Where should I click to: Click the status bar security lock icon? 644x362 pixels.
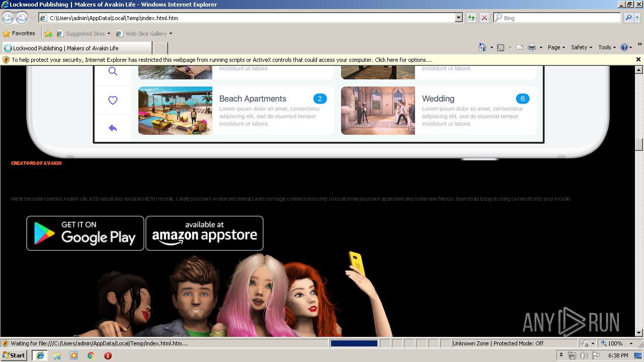pyautogui.click(x=585, y=343)
